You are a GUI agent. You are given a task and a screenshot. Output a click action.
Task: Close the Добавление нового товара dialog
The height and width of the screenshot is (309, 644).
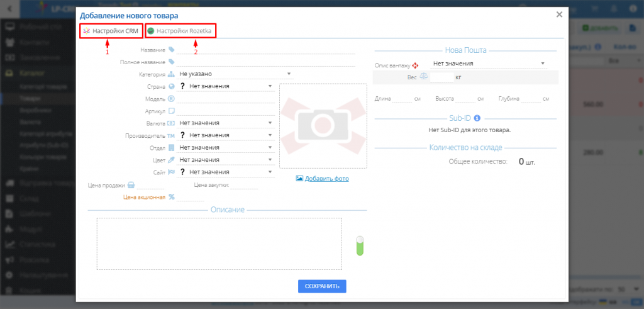point(559,15)
